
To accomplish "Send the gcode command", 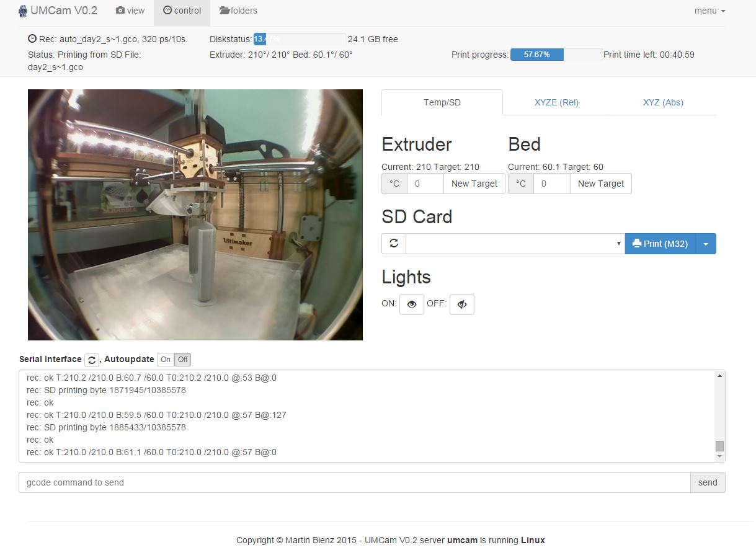I will [x=708, y=482].
